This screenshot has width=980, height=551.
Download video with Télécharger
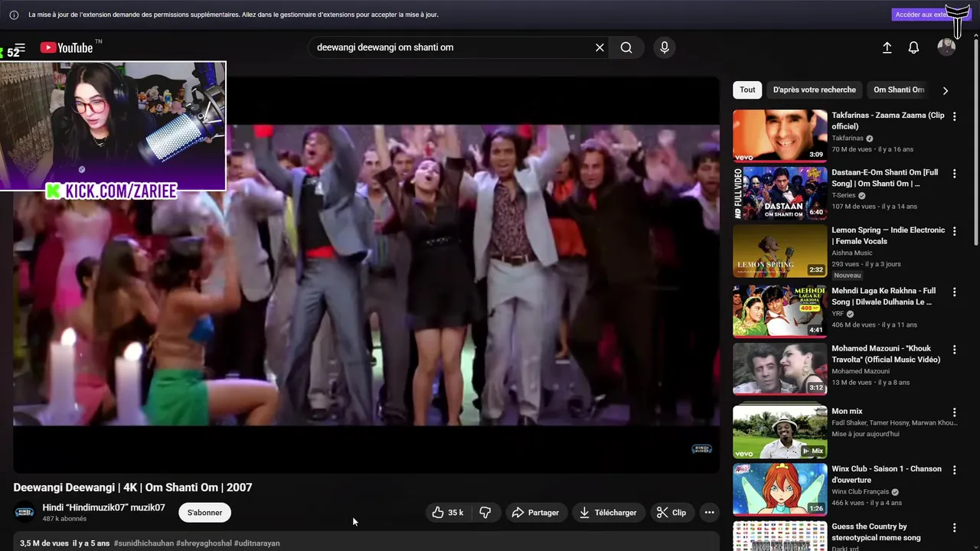click(x=608, y=513)
